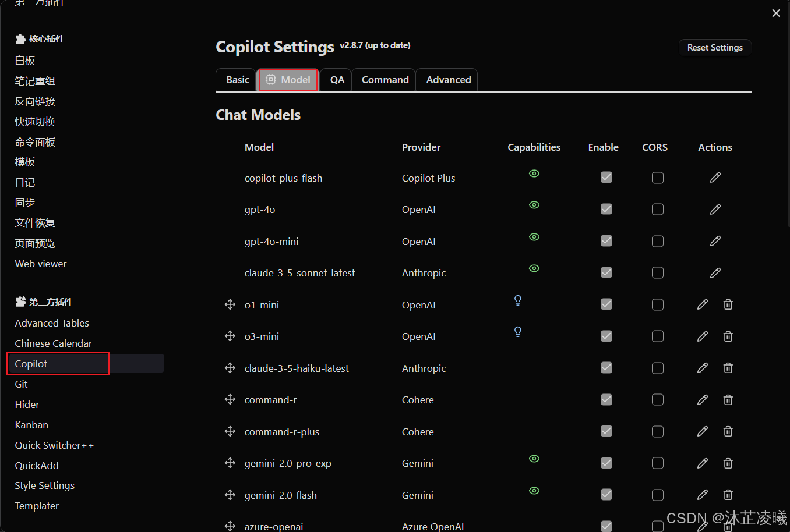Screen dimensions: 790x532
Task: Edit the command-r model entry
Action: pyautogui.click(x=703, y=400)
